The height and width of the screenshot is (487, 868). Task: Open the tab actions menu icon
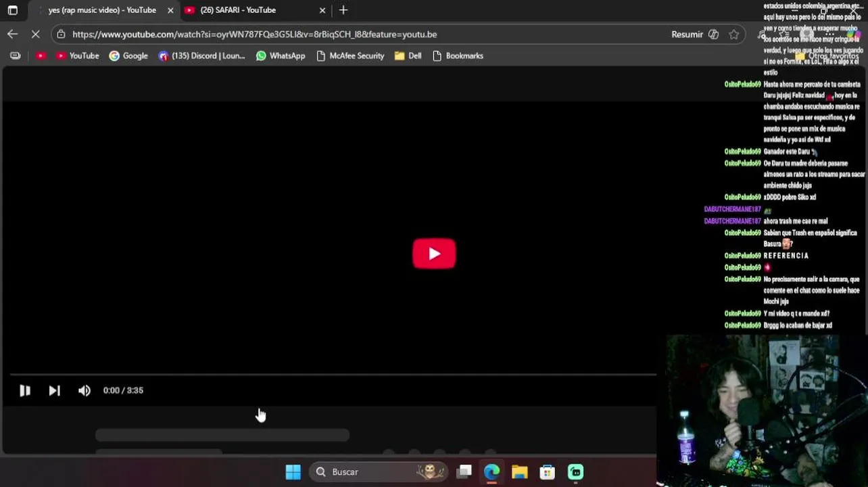click(x=12, y=10)
